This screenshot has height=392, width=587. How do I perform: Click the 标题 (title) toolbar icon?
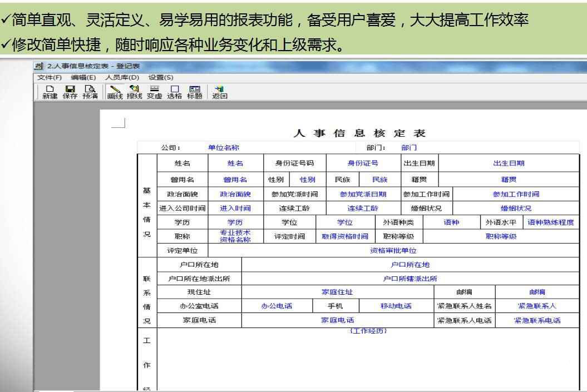(195, 92)
